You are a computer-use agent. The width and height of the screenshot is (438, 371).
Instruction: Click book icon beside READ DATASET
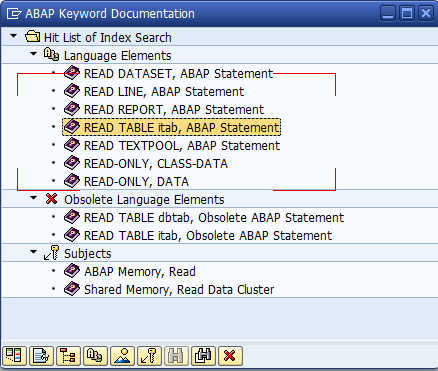72,73
